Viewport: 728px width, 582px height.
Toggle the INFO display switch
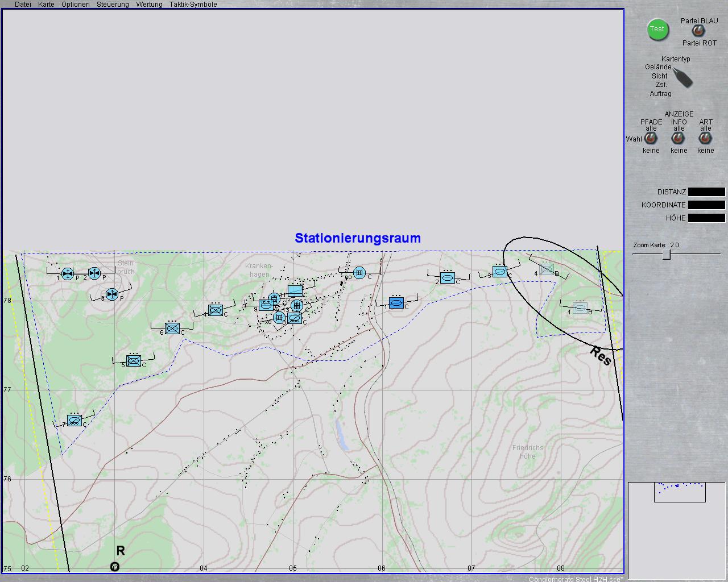pyautogui.click(x=678, y=139)
